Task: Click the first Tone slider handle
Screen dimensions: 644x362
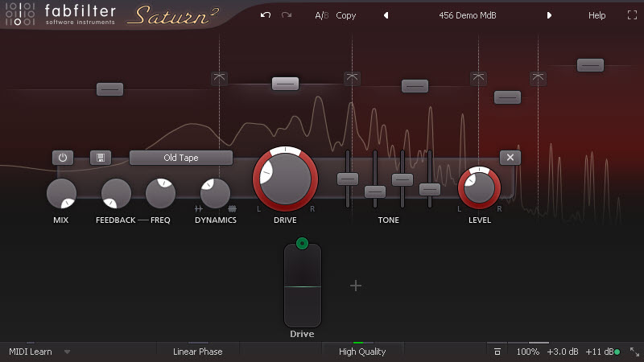Action: tap(348, 179)
